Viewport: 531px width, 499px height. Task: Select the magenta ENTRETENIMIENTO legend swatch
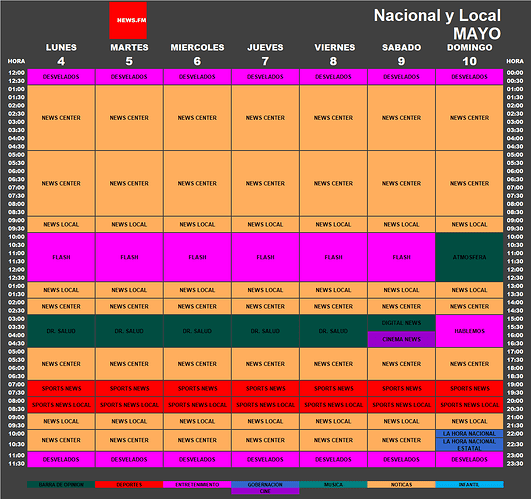pyautogui.click(x=197, y=484)
